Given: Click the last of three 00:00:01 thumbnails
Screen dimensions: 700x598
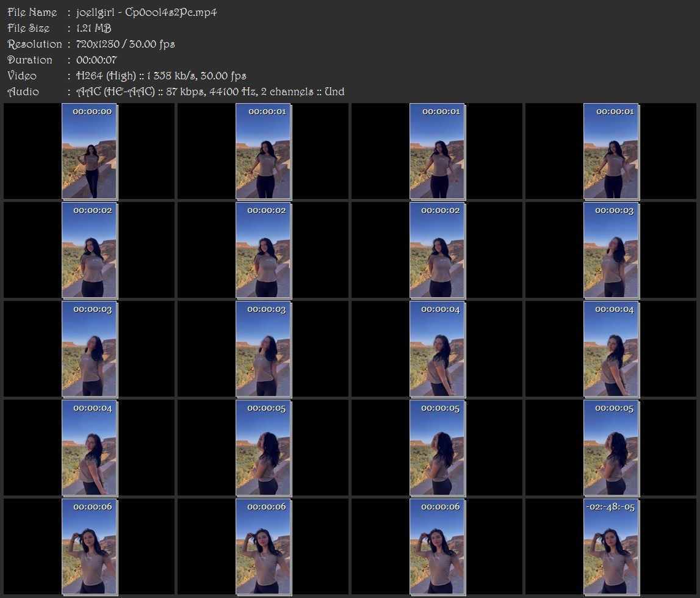Looking at the screenshot, I should coord(611,151).
